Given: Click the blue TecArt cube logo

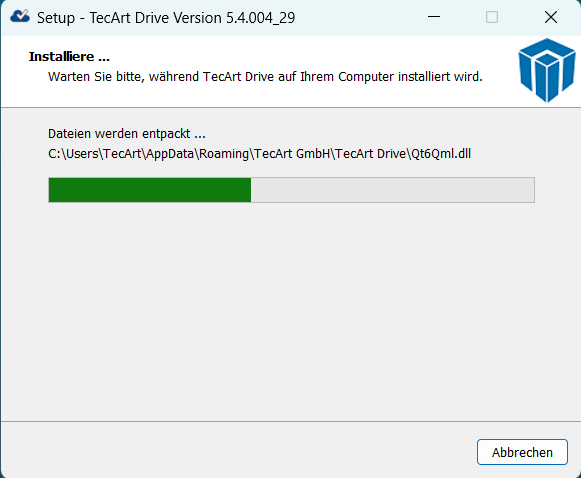Looking at the screenshot, I should point(547,70).
